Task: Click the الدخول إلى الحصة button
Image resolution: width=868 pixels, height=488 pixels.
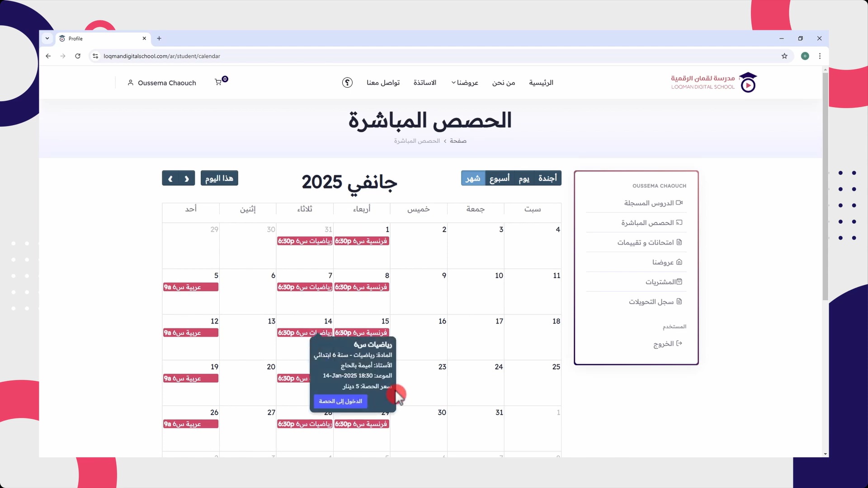Action: [x=340, y=401]
